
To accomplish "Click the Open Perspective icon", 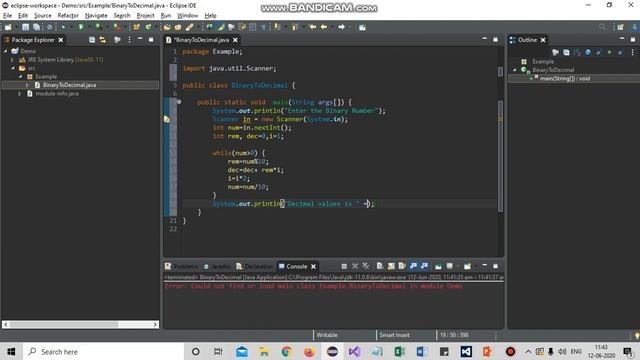I will [x=620, y=27].
